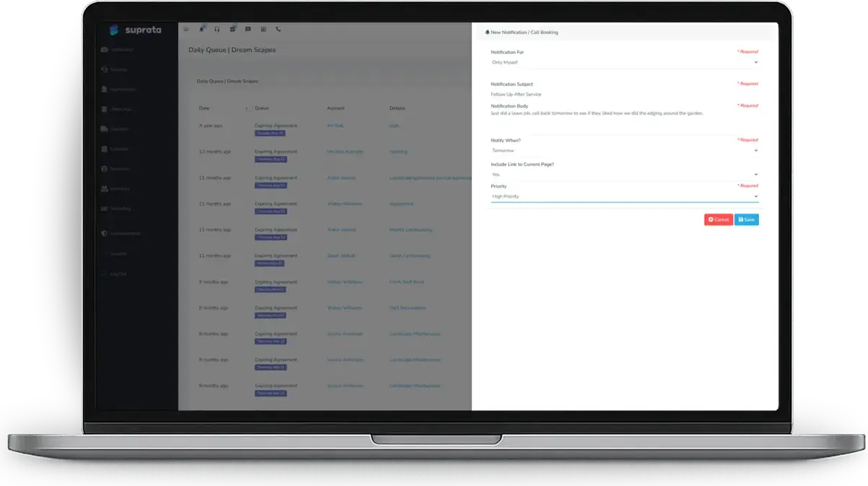Click the '12 months ago' date cell
868x486 pixels.
214,152
